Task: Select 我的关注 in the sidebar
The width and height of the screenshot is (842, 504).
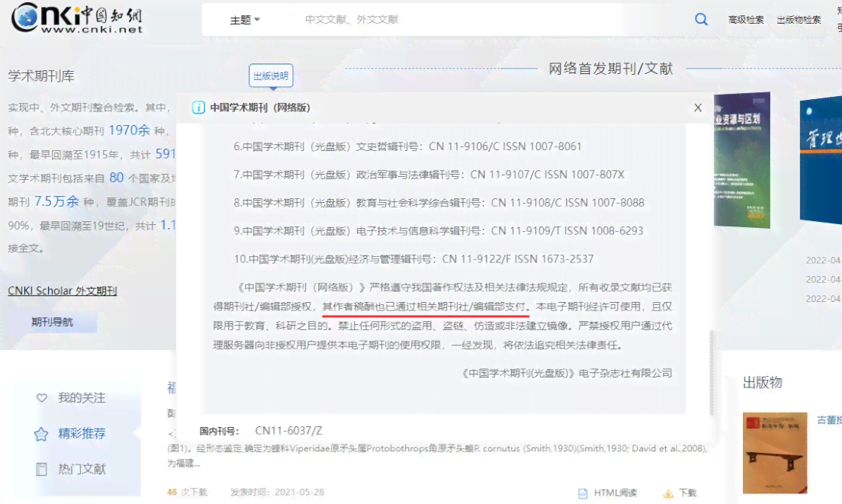Action: pyautogui.click(x=82, y=398)
